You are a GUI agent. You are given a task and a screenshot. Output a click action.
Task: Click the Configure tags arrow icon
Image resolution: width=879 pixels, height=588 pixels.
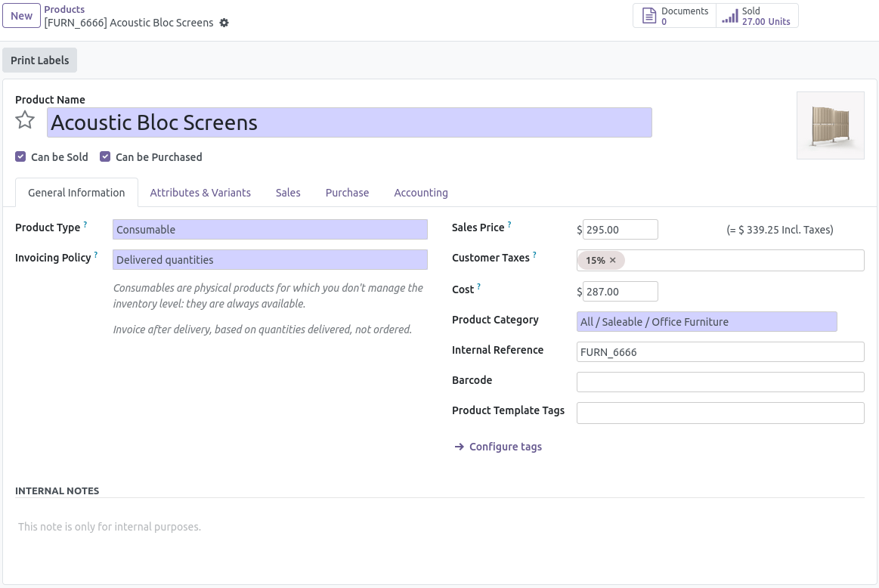459,447
